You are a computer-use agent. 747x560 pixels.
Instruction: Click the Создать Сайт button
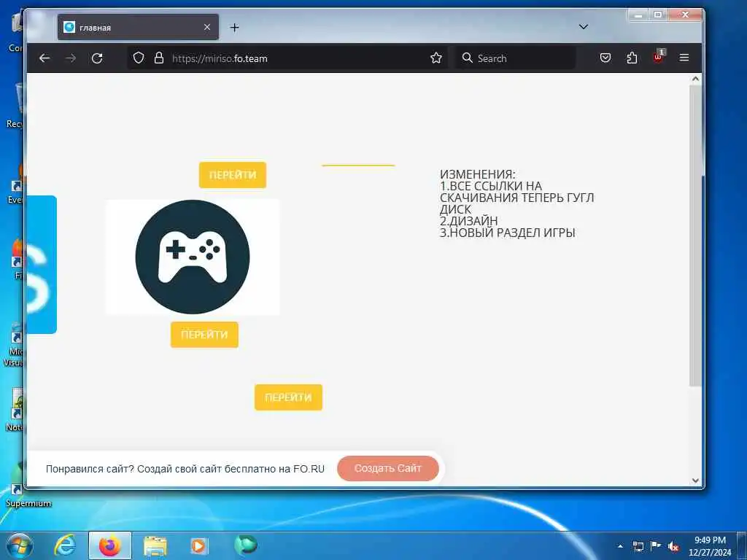388,468
